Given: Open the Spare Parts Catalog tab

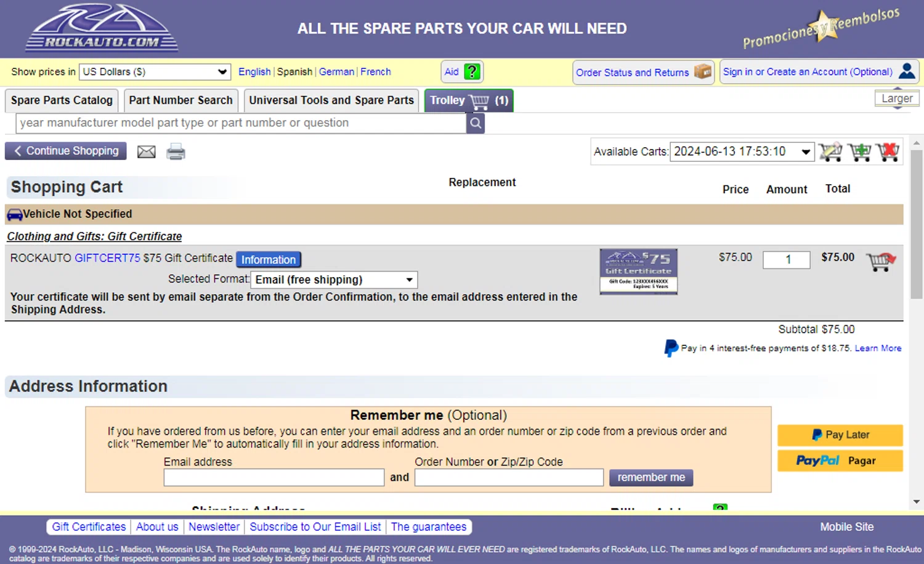Looking at the screenshot, I should (62, 100).
